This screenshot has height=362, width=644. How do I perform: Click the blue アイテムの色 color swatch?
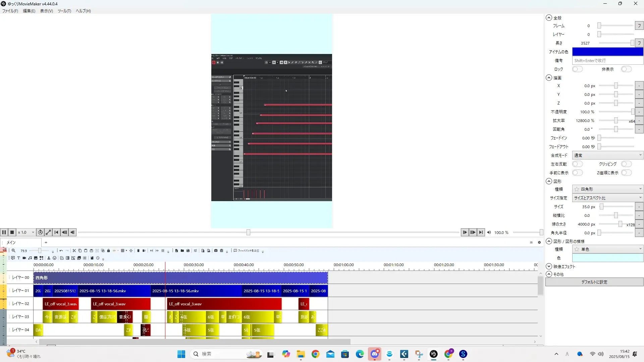607,52
